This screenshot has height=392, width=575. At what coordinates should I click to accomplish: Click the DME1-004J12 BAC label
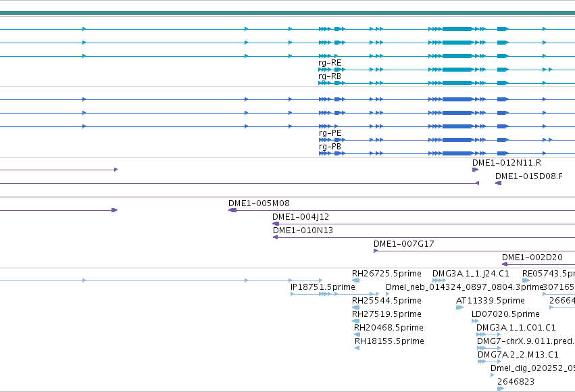point(301,217)
